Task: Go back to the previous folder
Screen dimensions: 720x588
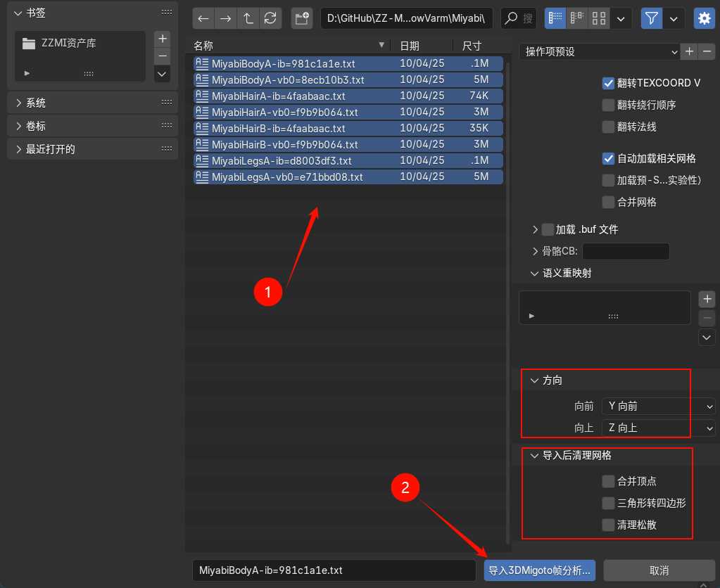Action: 202,18
